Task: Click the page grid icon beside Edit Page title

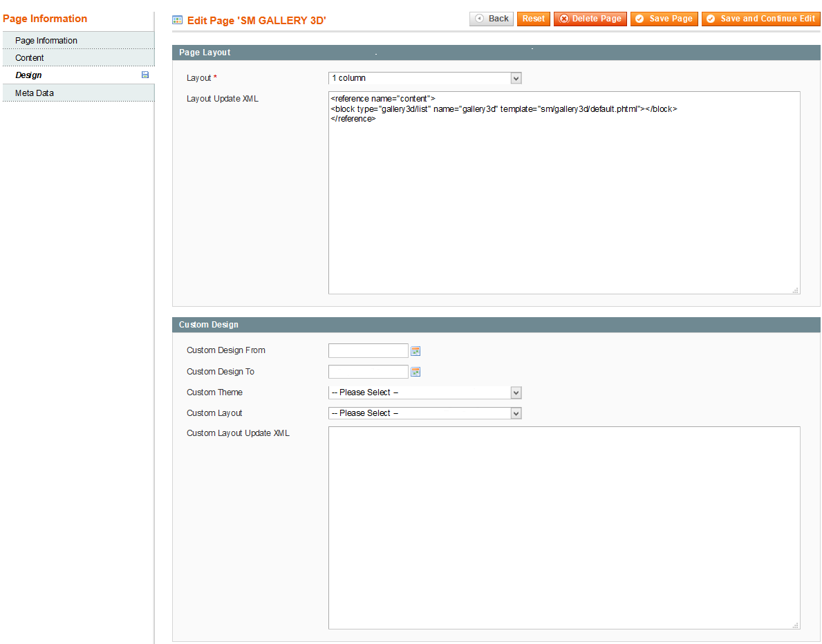Action: 177,21
